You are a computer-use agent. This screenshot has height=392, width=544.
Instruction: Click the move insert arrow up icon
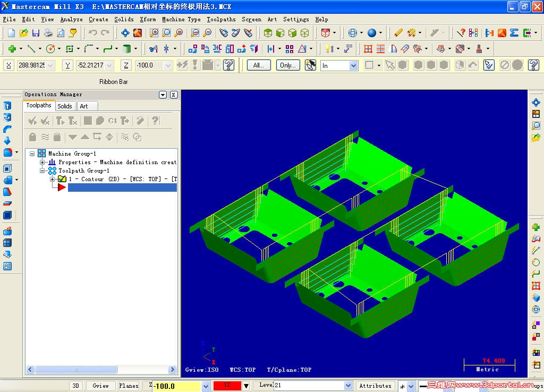[85, 137]
